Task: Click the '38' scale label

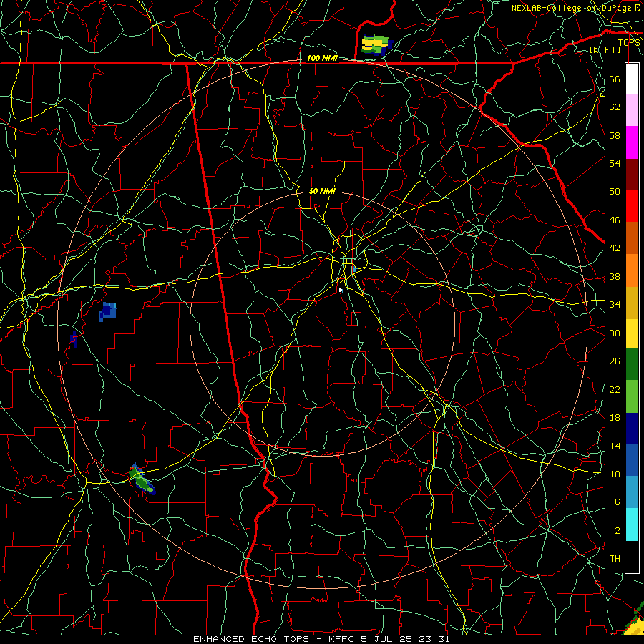Action: coord(615,276)
